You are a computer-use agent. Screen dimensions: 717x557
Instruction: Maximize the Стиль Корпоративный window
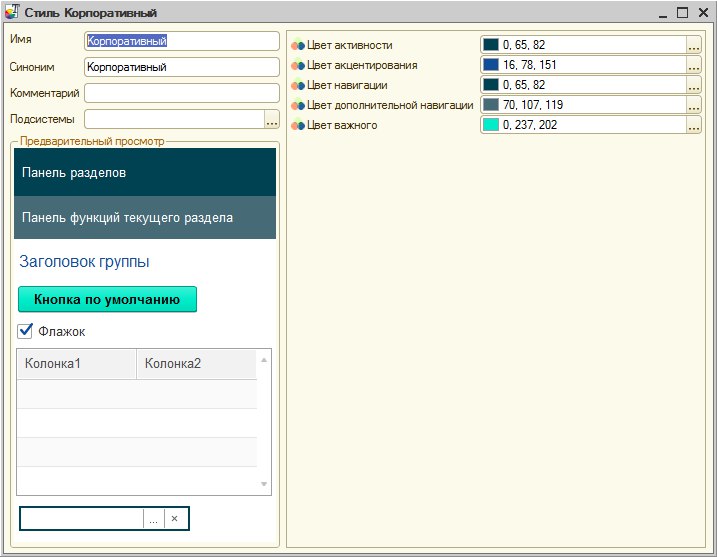[x=682, y=12]
